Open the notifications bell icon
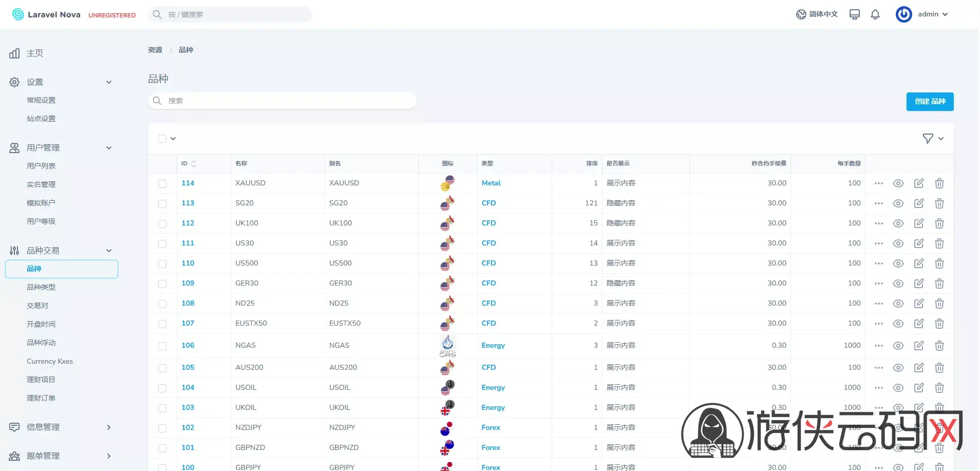980x471 pixels. [875, 14]
